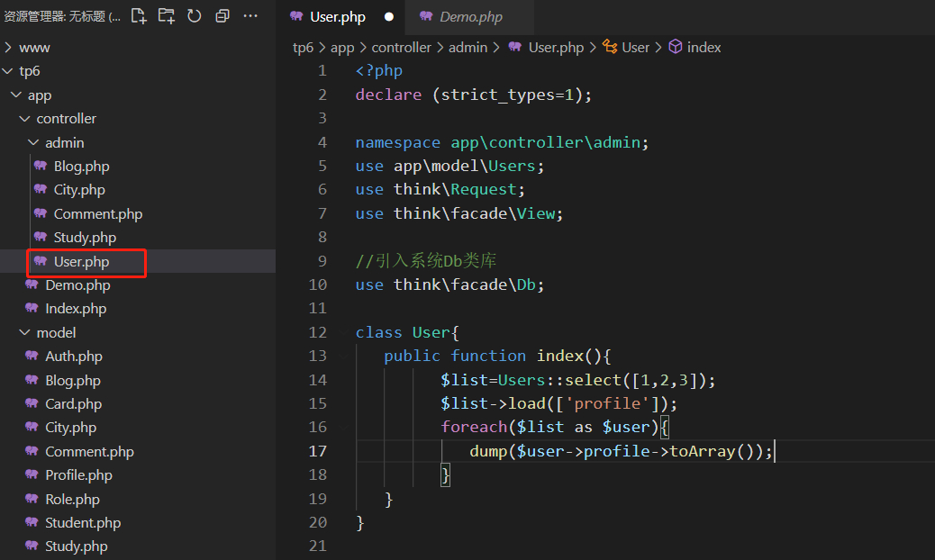
Task: Fold the index function at line 13
Action: coord(344,356)
